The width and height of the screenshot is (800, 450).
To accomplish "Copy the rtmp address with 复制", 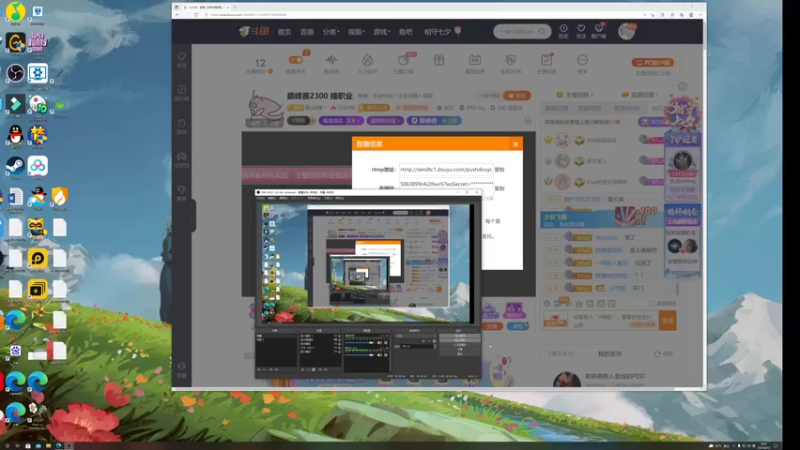I will tap(499, 169).
